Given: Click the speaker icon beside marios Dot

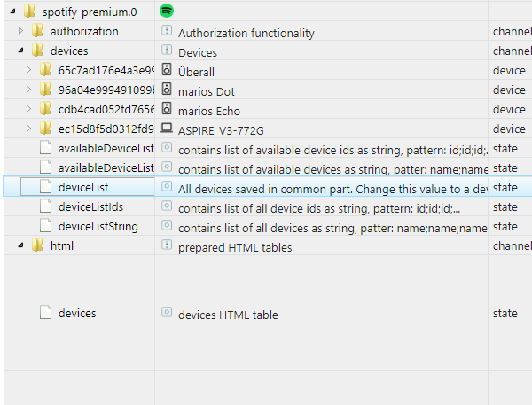Looking at the screenshot, I should 167,90.
